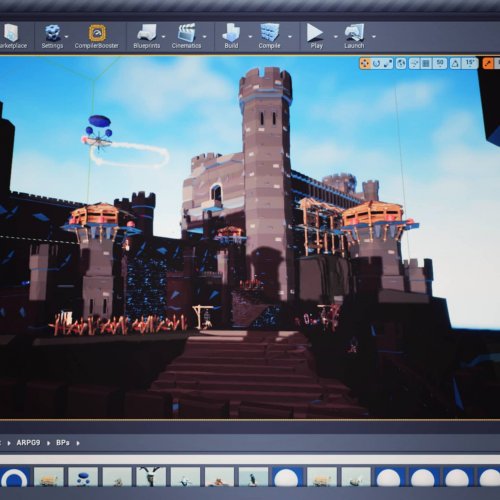500x500 pixels.
Task: Expand the Cinematics dropdown arrow
Action: point(205,37)
